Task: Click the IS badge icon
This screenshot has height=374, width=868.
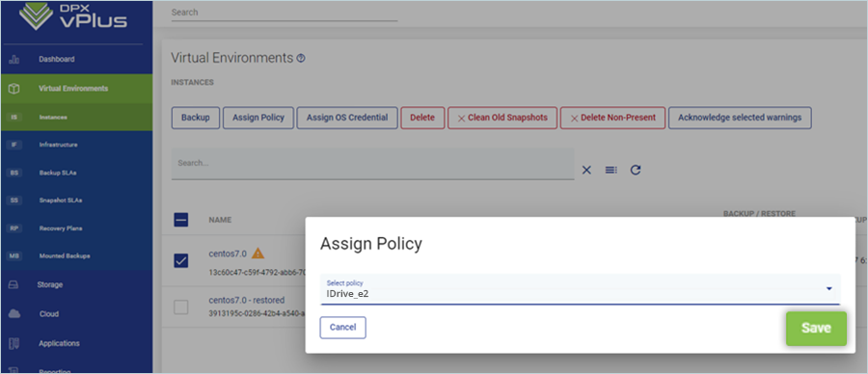Action: (14, 117)
